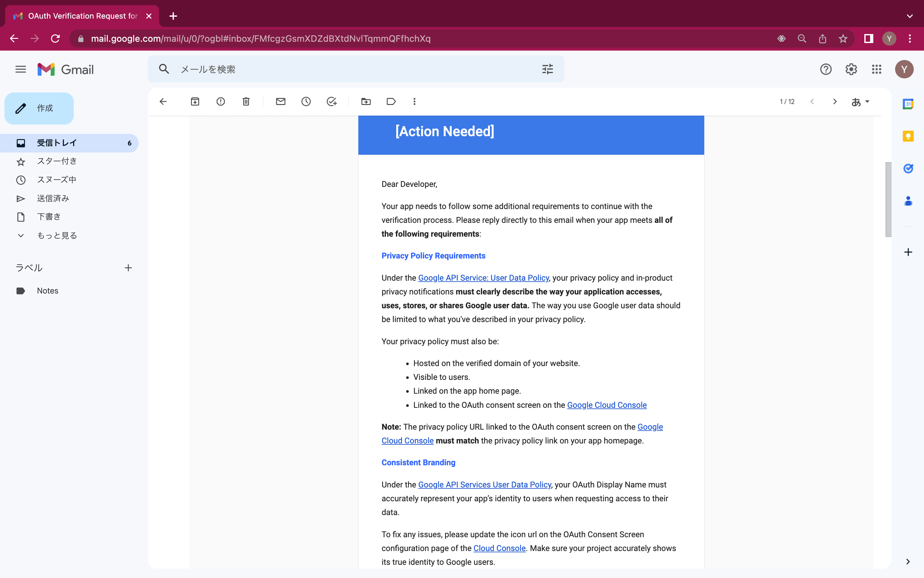Open a new browser tab
This screenshot has width=924, height=578.
[x=173, y=16]
